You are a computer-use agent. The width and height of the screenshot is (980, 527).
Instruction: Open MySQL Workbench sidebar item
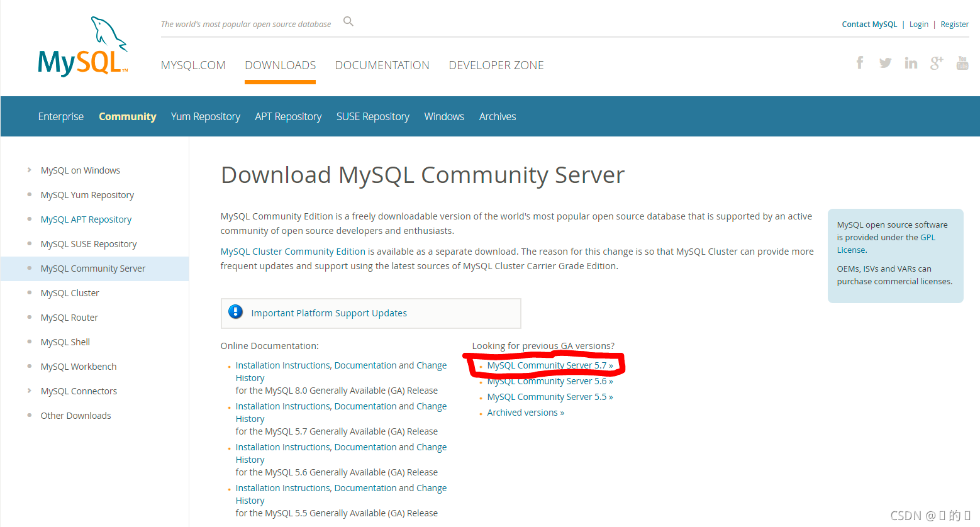tap(79, 367)
